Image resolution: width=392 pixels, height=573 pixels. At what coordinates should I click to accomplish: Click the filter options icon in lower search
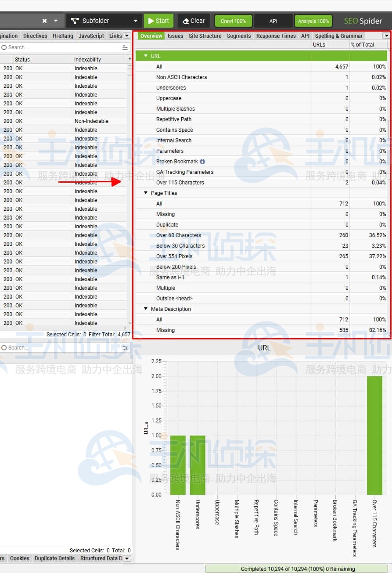tap(125, 348)
